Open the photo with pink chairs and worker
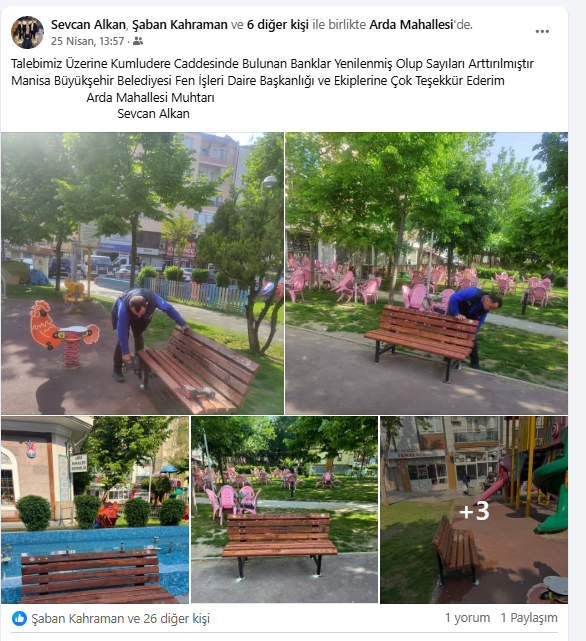 click(427, 273)
